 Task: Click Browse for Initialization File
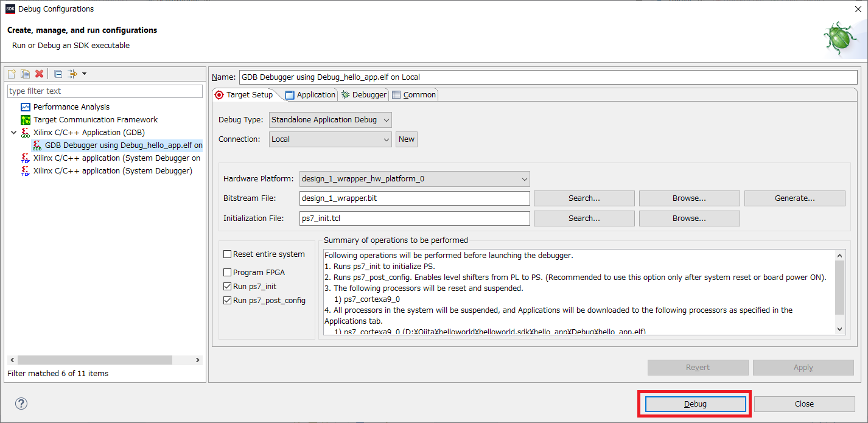[x=690, y=218]
